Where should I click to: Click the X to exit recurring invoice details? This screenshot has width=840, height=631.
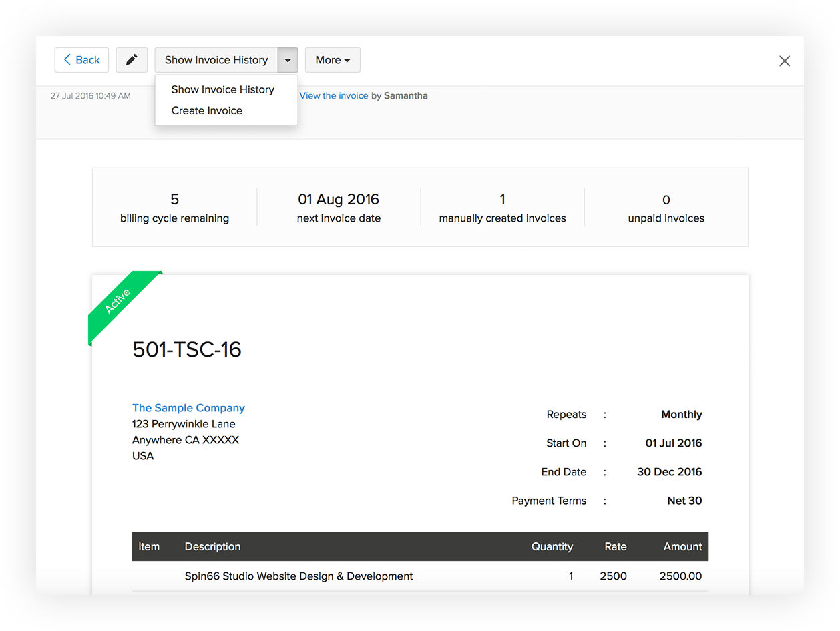785,61
